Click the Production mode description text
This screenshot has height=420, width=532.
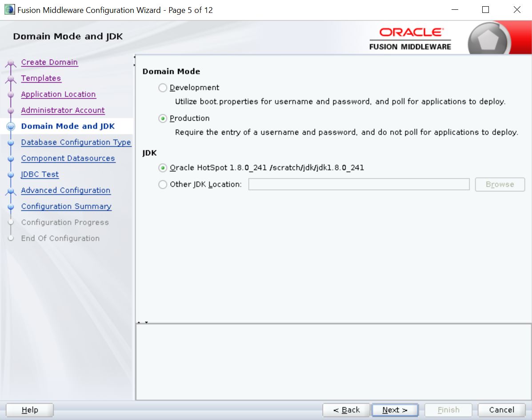click(346, 132)
